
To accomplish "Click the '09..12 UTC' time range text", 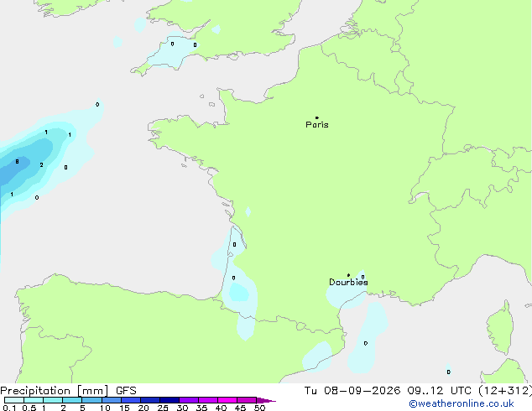I will click(440, 391).
